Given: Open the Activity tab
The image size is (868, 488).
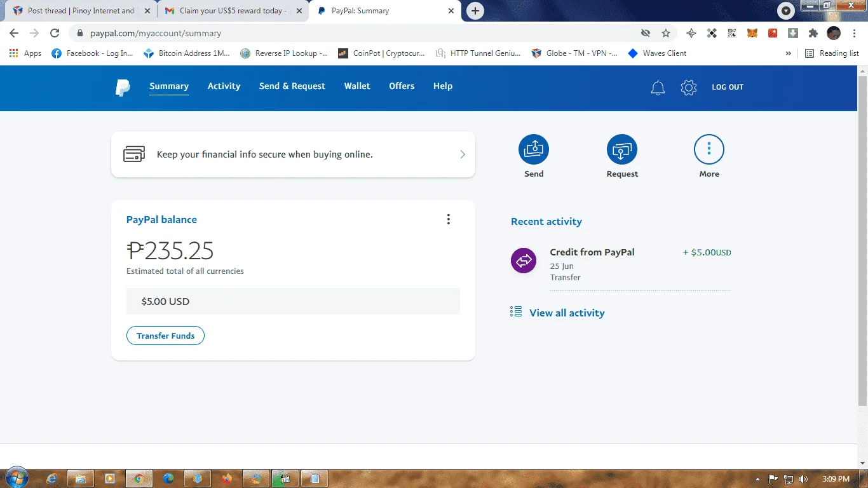Looking at the screenshot, I should [224, 86].
